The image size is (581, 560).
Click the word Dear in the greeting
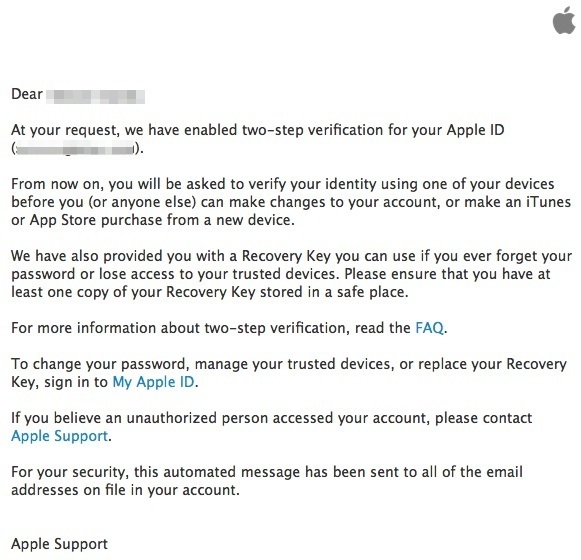27,94
